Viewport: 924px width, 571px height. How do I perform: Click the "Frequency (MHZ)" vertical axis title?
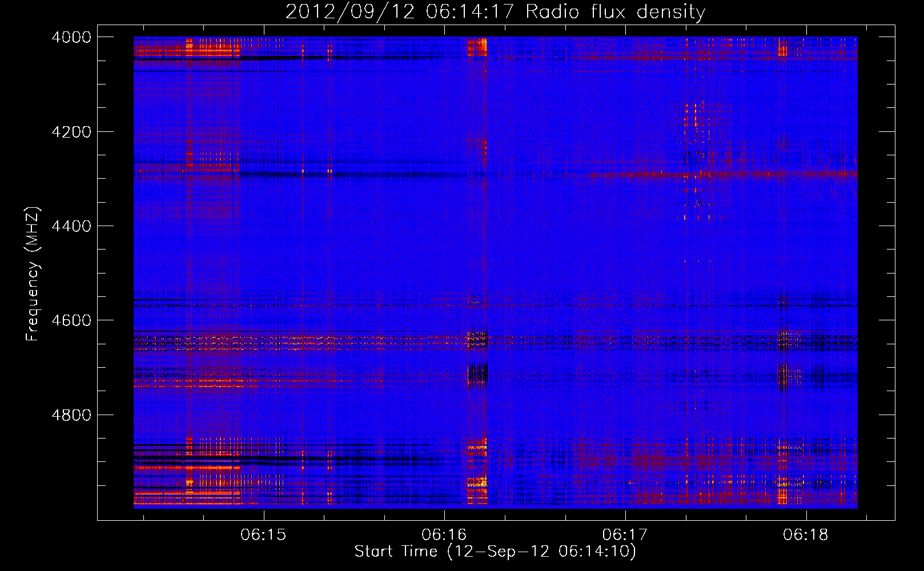click(33, 274)
